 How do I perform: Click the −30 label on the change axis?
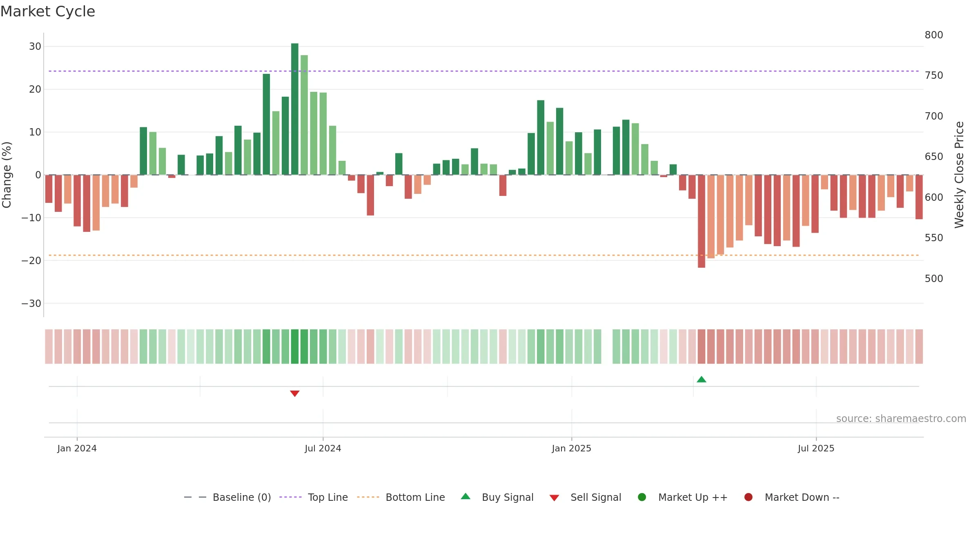tap(31, 304)
